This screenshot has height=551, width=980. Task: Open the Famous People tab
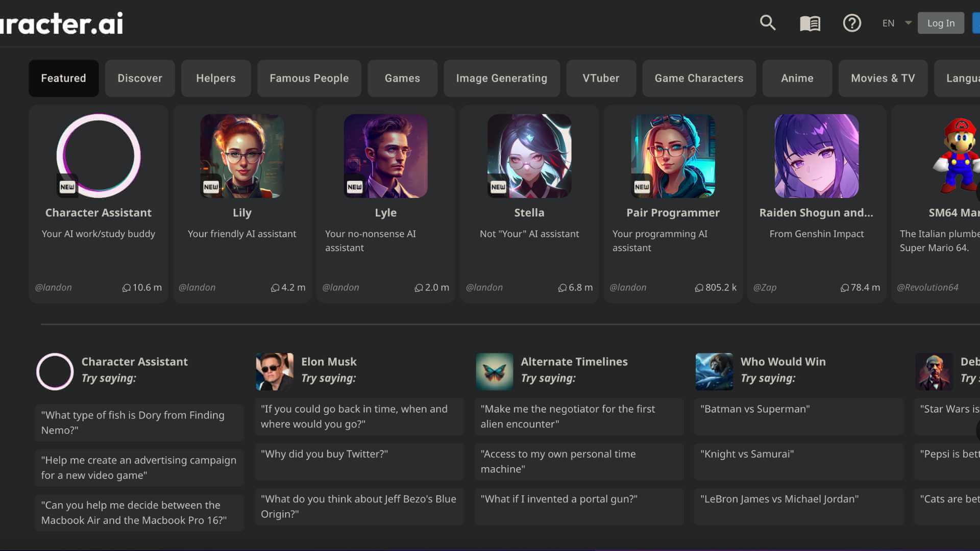click(x=309, y=78)
